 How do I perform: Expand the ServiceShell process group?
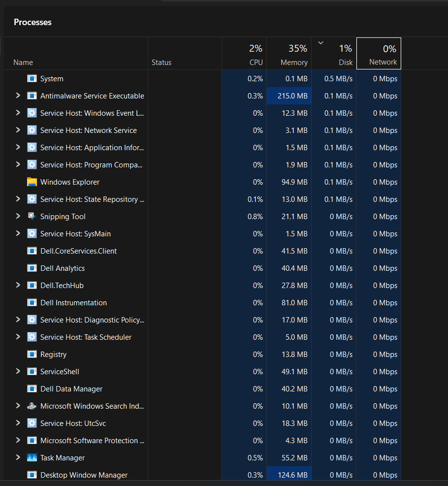[x=18, y=371]
